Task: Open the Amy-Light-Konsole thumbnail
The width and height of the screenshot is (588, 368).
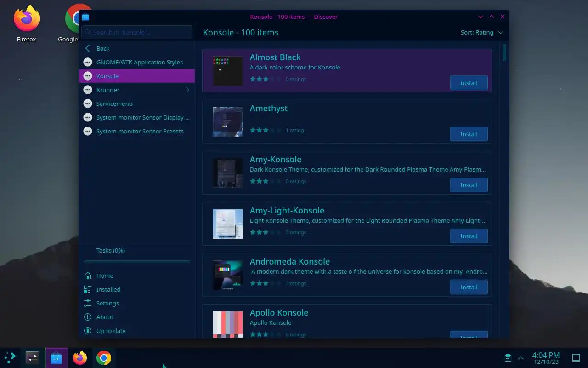Action: pos(228,224)
